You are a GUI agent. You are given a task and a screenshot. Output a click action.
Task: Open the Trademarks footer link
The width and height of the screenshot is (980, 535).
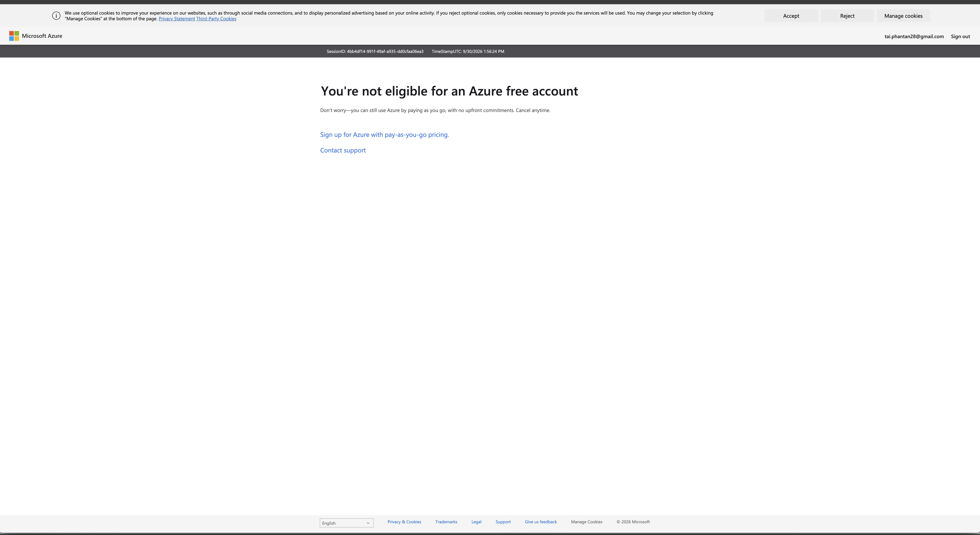click(x=446, y=522)
